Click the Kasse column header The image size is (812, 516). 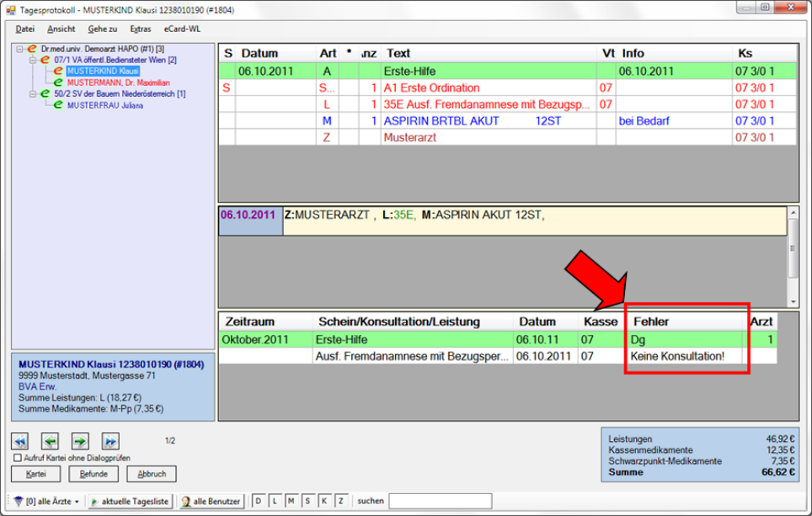tap(602, 322)
